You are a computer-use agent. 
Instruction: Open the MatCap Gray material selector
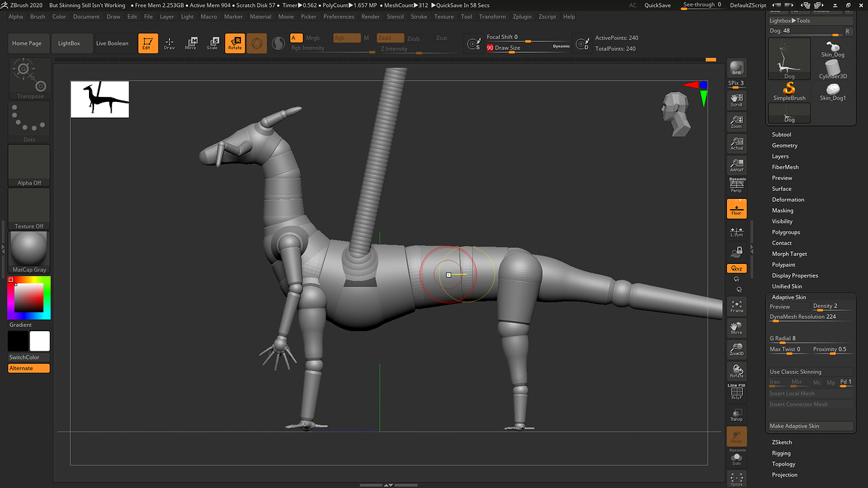30,252
